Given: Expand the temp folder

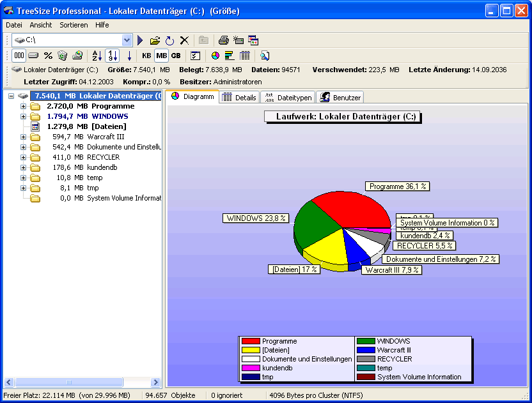Looking at the screenshot, I should (x=23, y=178).
